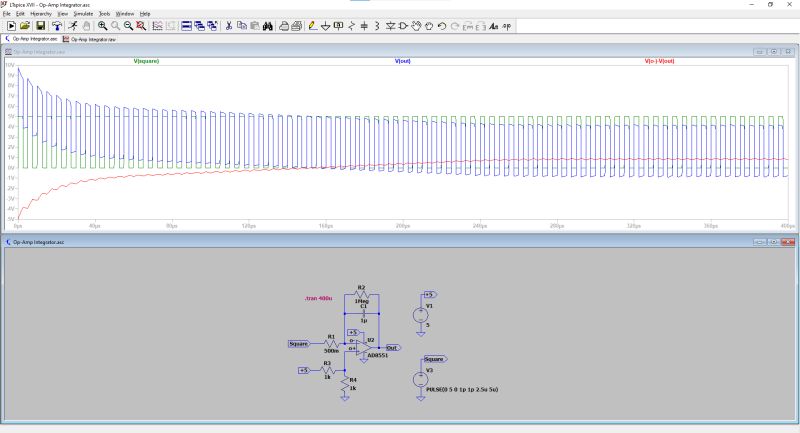The width and height of the screenshot is (800, 433).
Task: Cascade windows with the toolbar icon
Action: (199, 26)
